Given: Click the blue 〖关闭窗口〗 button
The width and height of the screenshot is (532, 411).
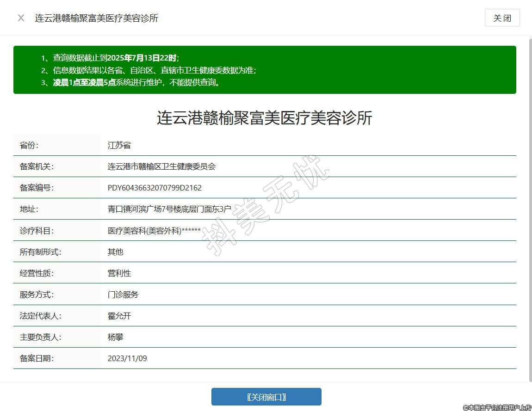Looking at the screenshot, I should pos(266,397).
